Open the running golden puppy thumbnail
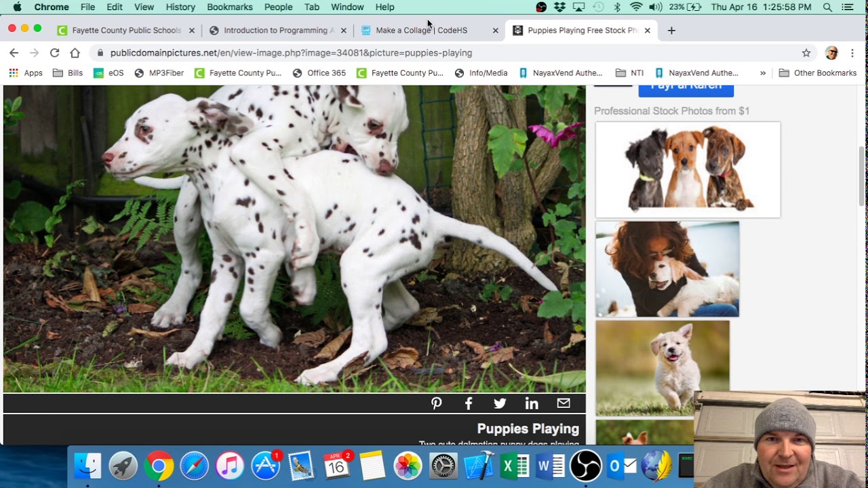The width and height of the screenshot is (868, 488). point(663,368)
